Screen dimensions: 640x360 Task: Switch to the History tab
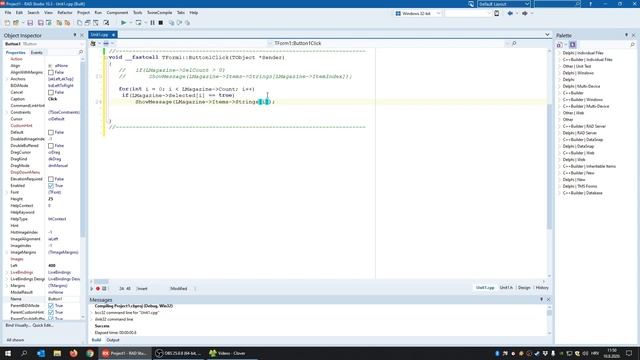pyautogui.click(x=542, y=288)
